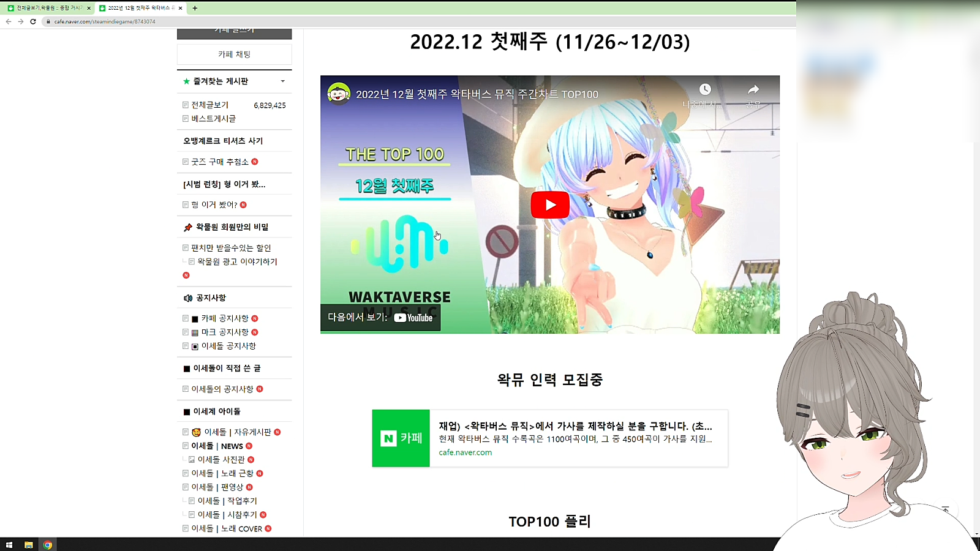This screenshot has height=551, width=980.
Task: Click the lock icon in address bar
Action: [48, 21]
